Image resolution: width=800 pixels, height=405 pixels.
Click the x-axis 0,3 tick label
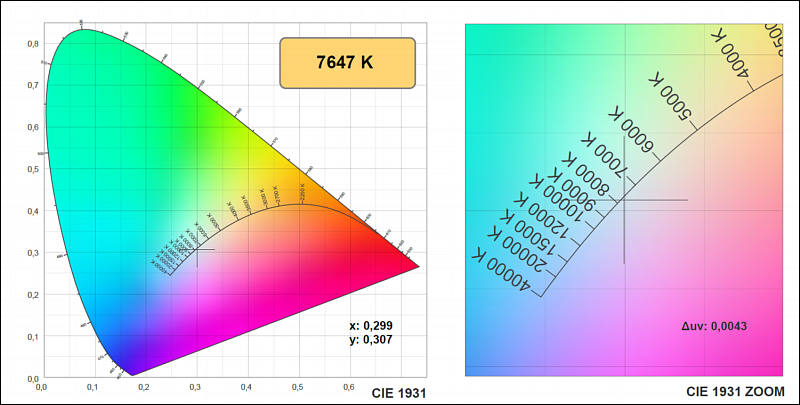[x=195, y=388]
